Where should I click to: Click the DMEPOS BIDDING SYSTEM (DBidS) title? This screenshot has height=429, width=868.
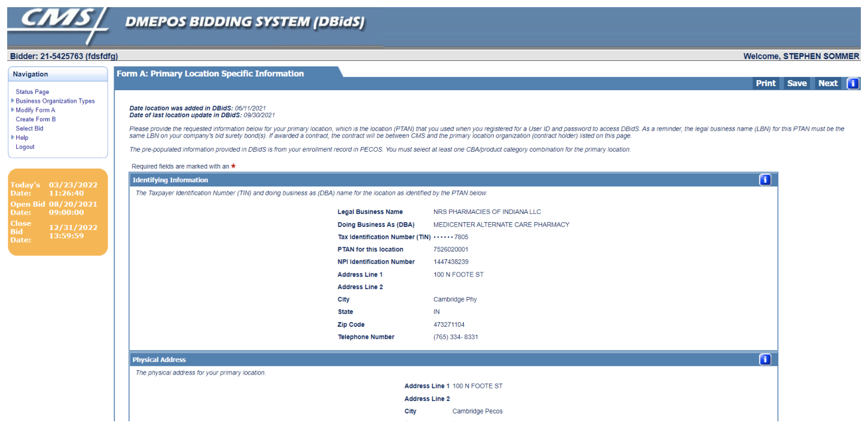[245, 23]
